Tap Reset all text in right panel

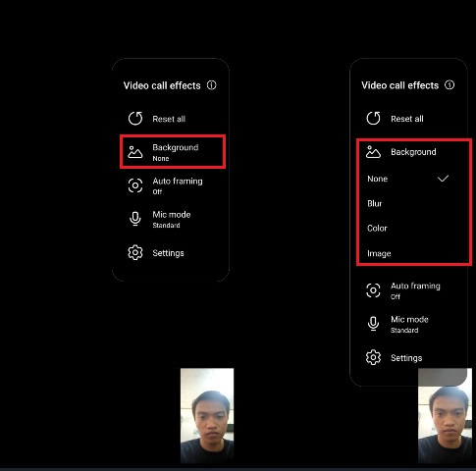(407, 119)
